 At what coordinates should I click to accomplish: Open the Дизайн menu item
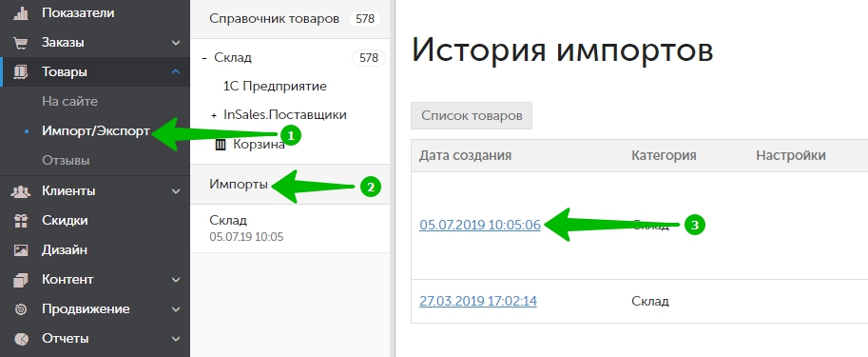[65, 250]
